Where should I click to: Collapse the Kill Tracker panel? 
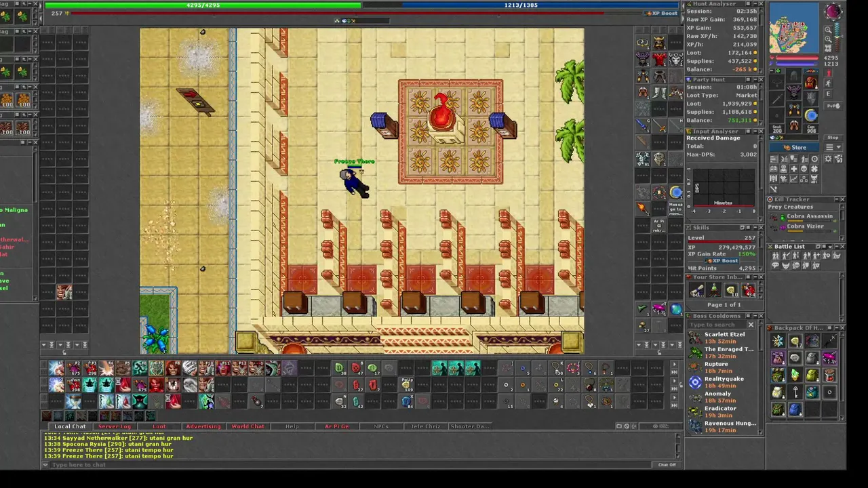(835, 199)
